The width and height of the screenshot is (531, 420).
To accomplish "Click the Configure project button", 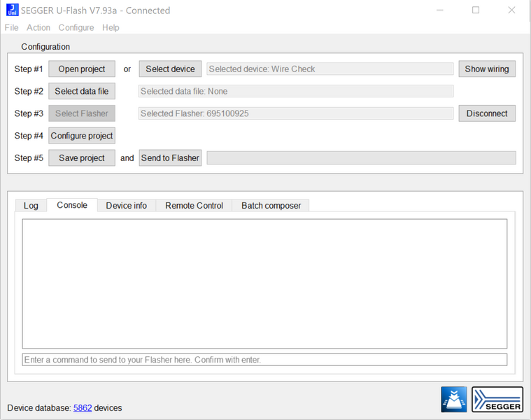I will tap(82, 136).
